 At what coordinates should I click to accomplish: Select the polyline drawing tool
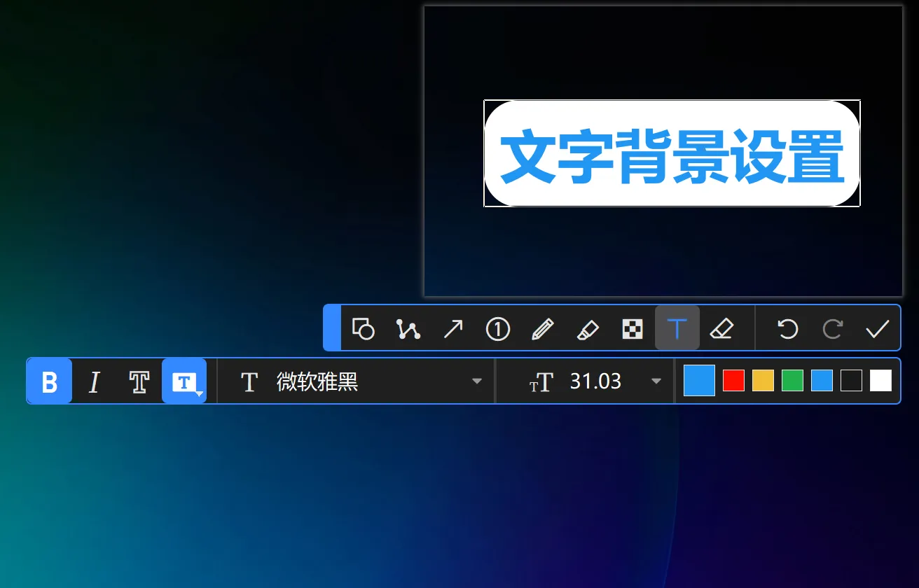coord(408,328)
